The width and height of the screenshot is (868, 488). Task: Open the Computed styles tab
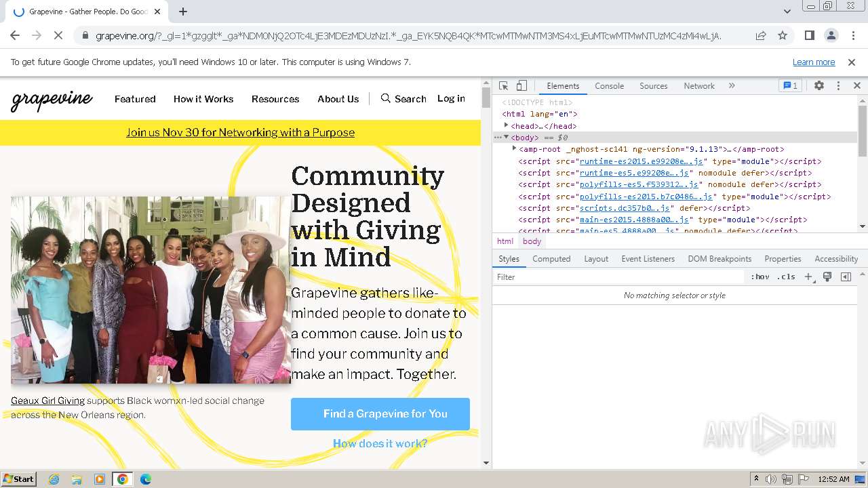[x=551, y=259]
